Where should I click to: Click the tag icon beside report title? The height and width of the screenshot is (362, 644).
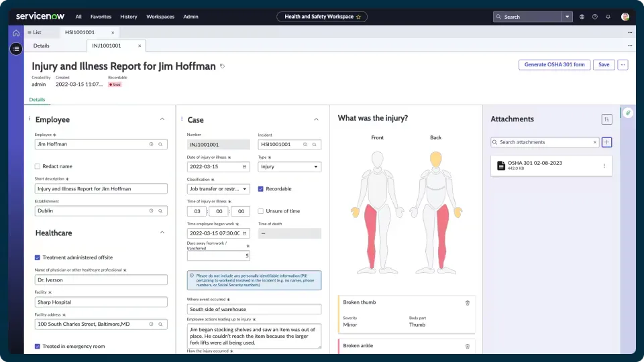coord(223,66)
